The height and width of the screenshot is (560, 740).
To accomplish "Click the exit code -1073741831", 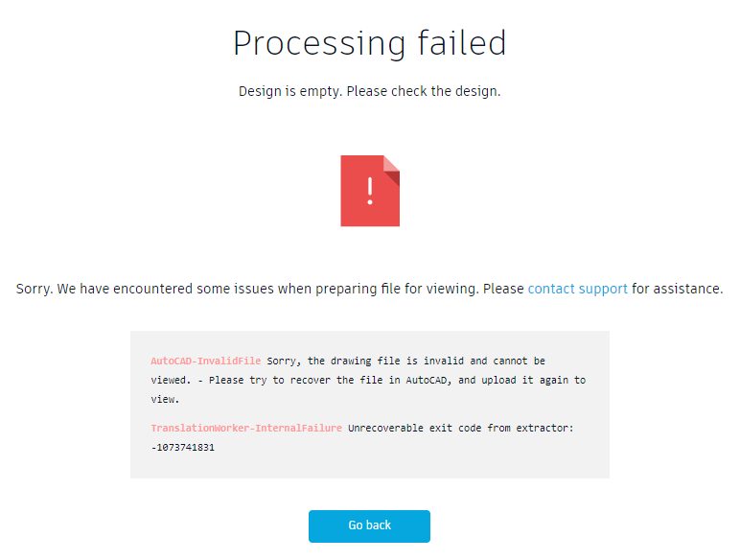I will coord(182,448).
